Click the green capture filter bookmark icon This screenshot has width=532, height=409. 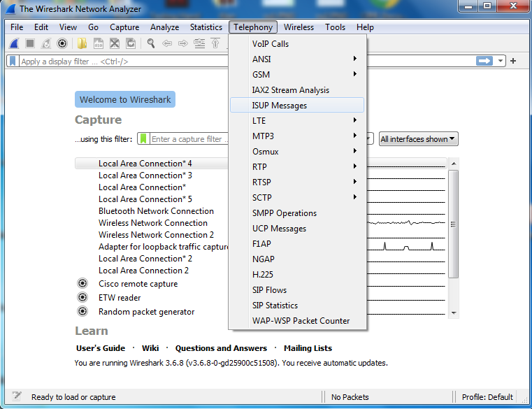(x=143, y=139)
